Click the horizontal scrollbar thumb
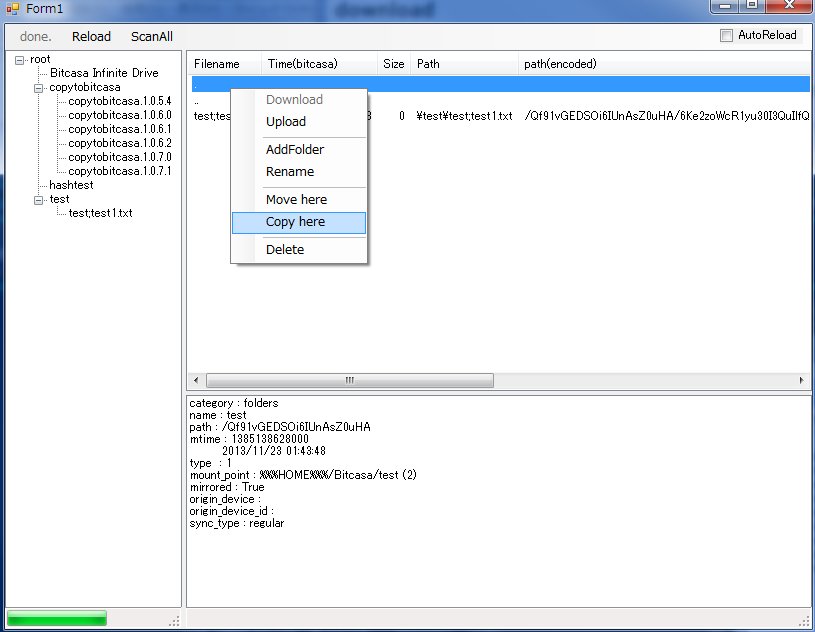This screenshot has width=815, height=632. (x=350, y=381)
